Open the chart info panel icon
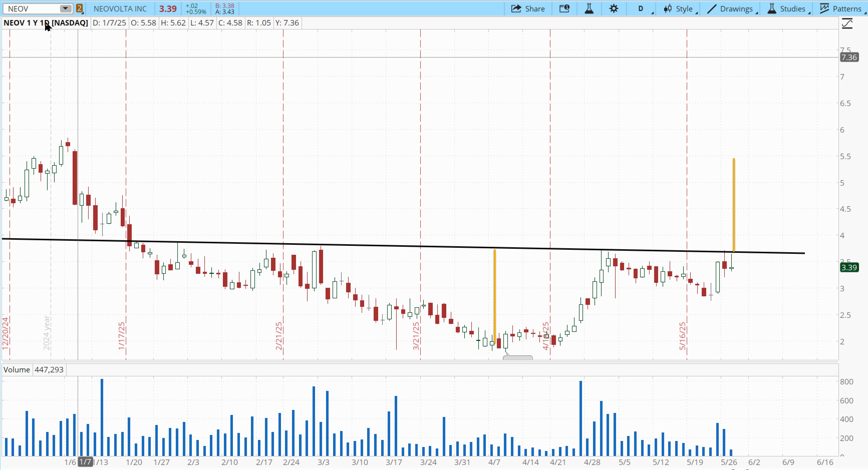868x470 pixels. [x=564, y=9]
